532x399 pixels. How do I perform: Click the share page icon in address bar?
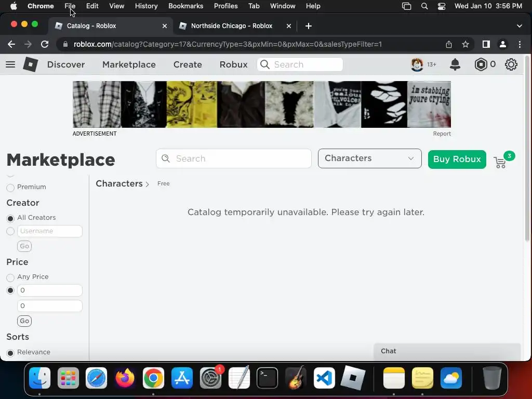coord(448,44)
